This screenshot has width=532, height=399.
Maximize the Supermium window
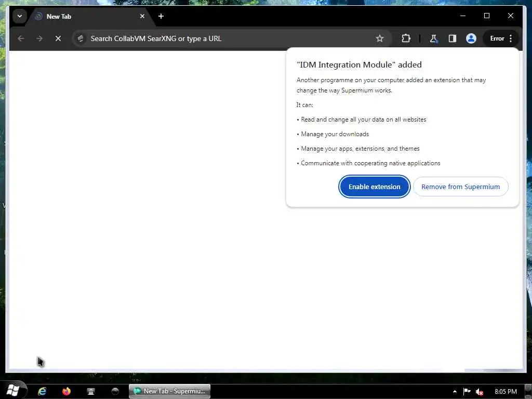[486, 16]
